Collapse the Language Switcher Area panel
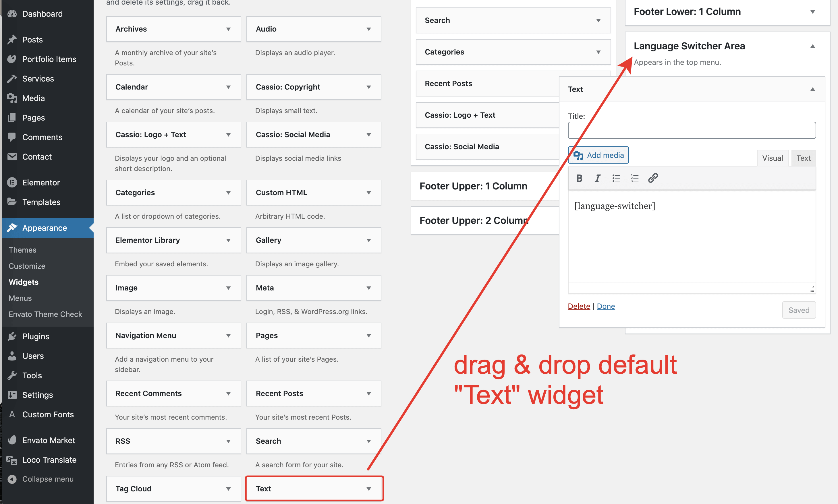The image size is (838, 504). [812, 46]
